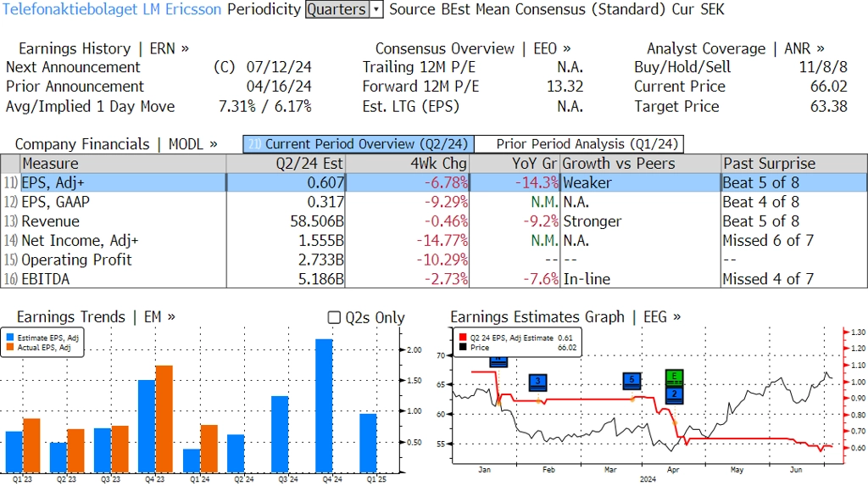
Task: Select the '14) Net Income, Adj+' row
Action: point(434,241)
